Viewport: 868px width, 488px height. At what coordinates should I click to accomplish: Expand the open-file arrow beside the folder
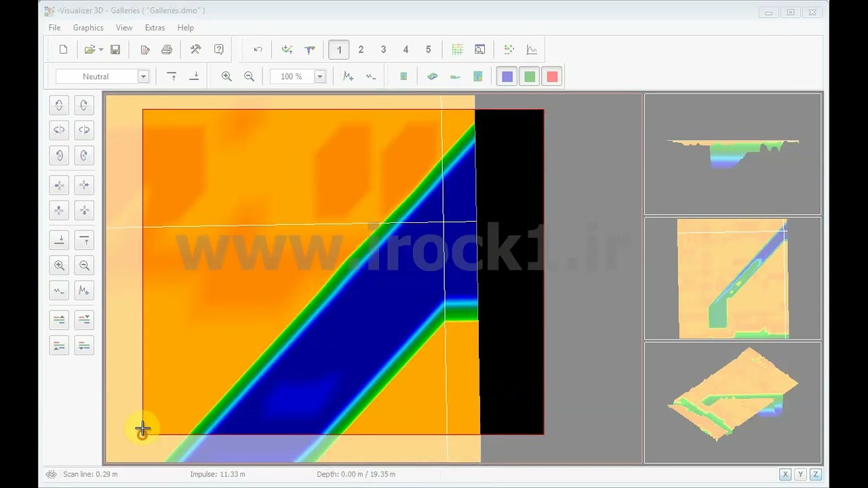coord(101,49)
